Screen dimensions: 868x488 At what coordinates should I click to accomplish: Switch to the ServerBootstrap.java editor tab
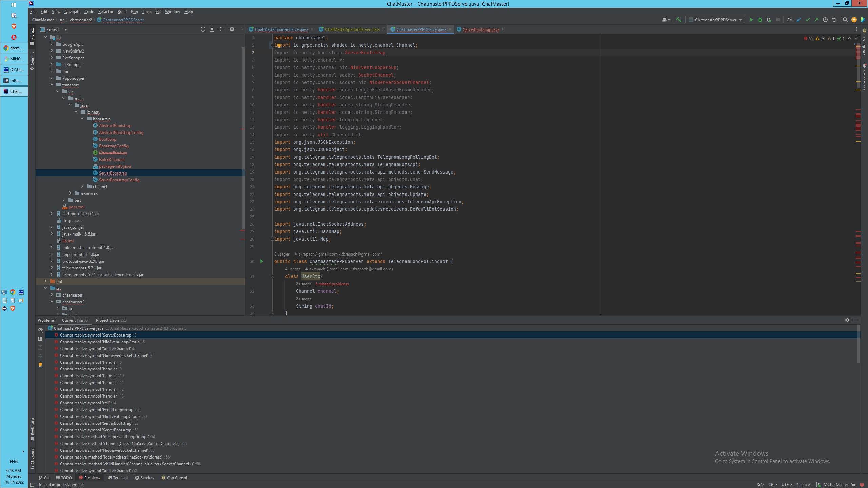coord(481,29)
